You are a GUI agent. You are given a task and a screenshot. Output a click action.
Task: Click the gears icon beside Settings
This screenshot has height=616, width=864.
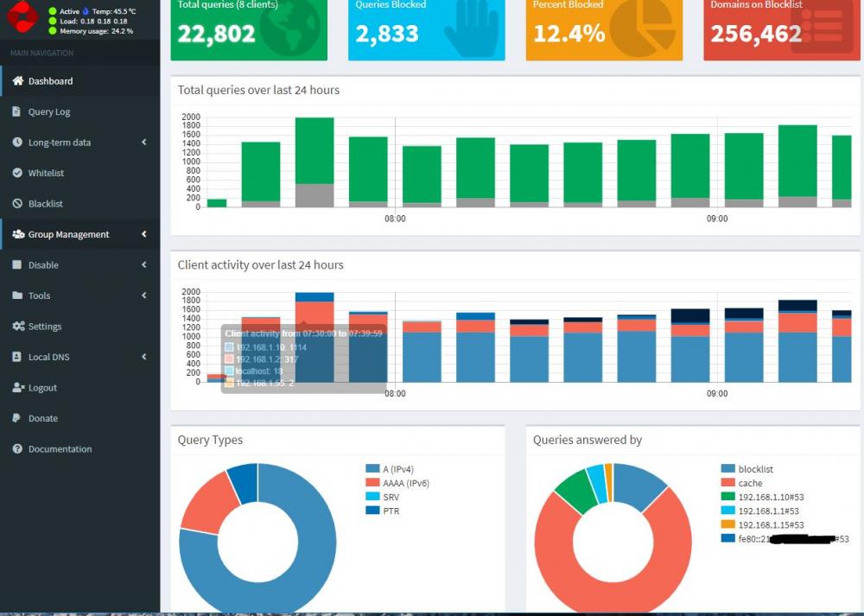click(18, 327)
